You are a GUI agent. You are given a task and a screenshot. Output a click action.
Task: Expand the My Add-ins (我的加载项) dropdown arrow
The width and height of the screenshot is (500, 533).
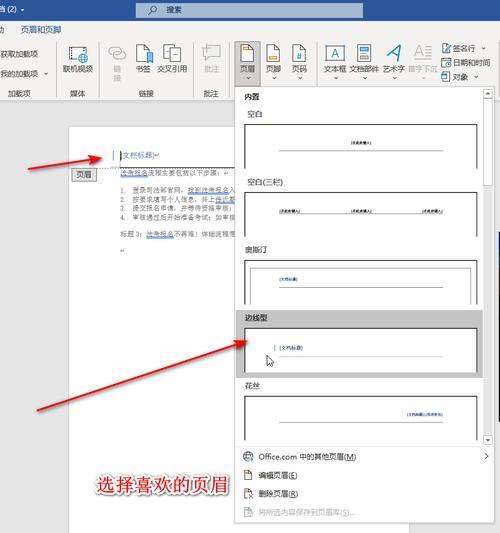point(46,74)
